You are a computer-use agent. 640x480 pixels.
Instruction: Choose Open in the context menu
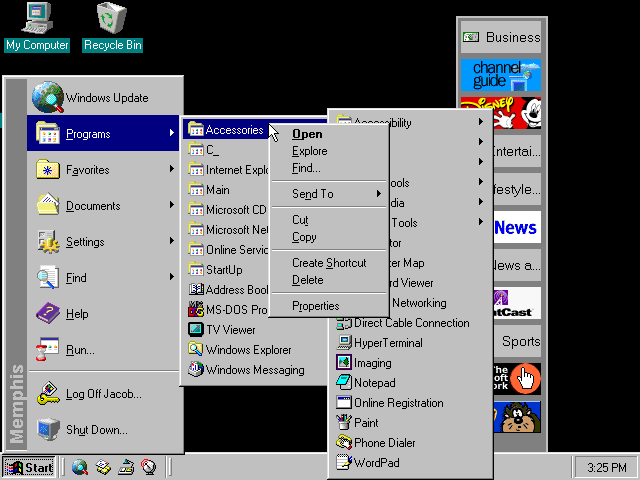click(x=329, y=134)
